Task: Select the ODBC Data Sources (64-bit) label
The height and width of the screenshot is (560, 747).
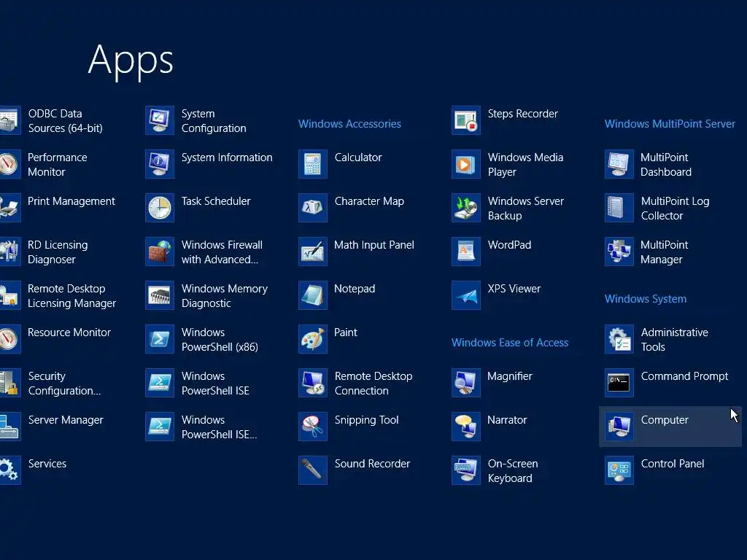Action: [65, 121]
